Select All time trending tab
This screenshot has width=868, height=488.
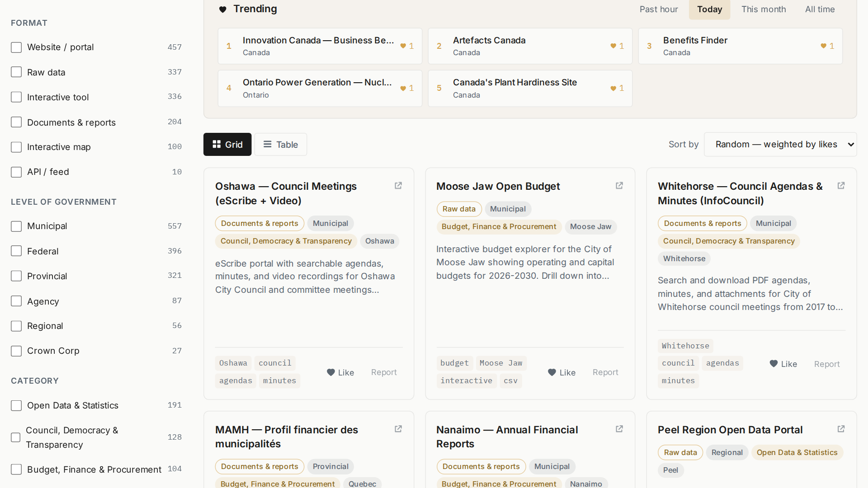[820, 9]
